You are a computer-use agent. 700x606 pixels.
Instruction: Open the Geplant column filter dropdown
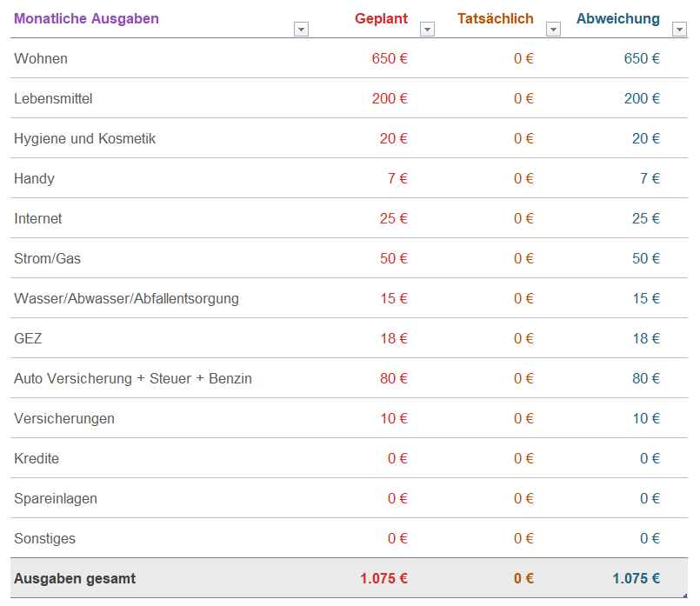pos(427,30)
